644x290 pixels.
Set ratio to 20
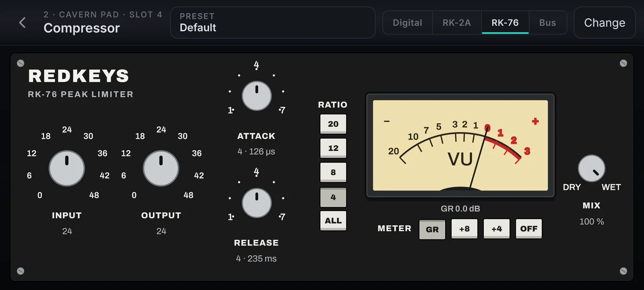point(333,124)
